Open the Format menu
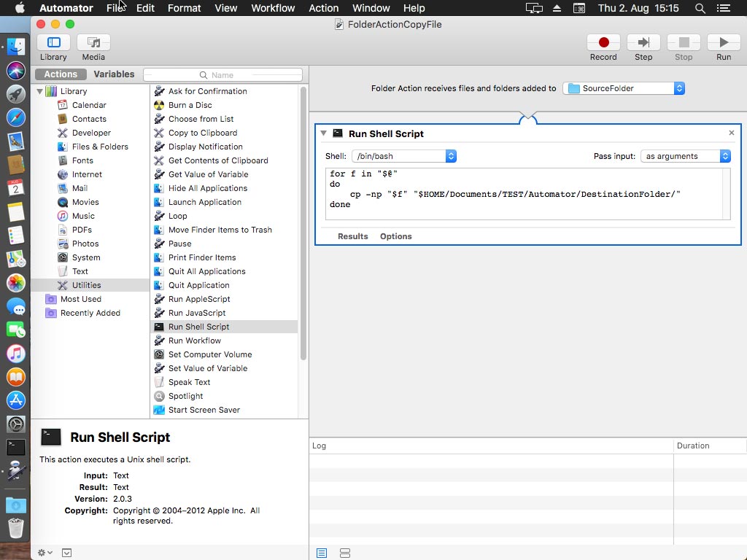 (184, 8)
